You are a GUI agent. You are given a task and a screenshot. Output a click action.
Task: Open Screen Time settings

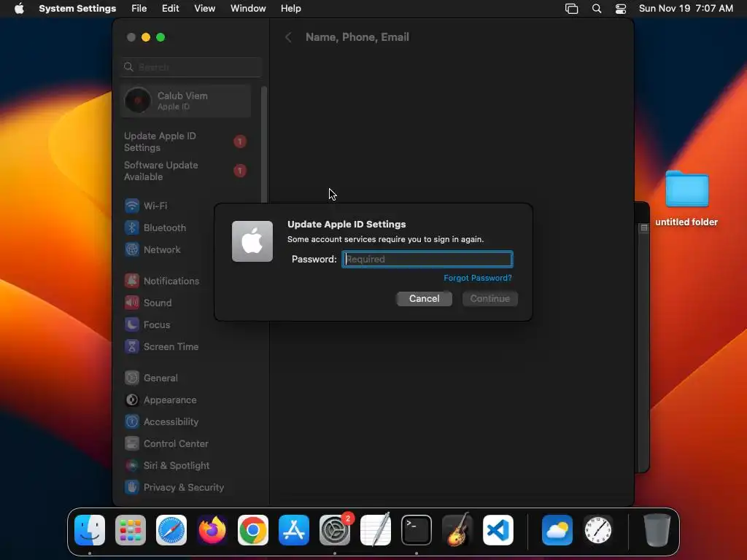pos(186,346)
